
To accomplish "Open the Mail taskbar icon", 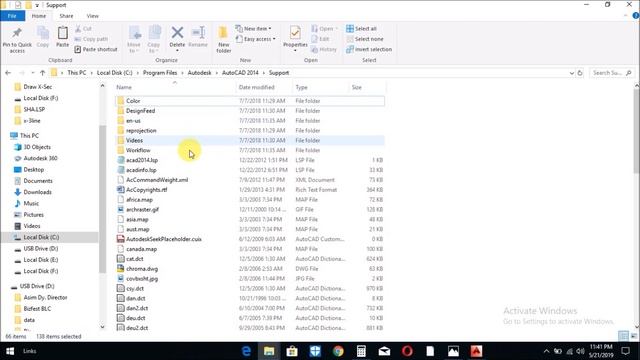I will 384,351.
